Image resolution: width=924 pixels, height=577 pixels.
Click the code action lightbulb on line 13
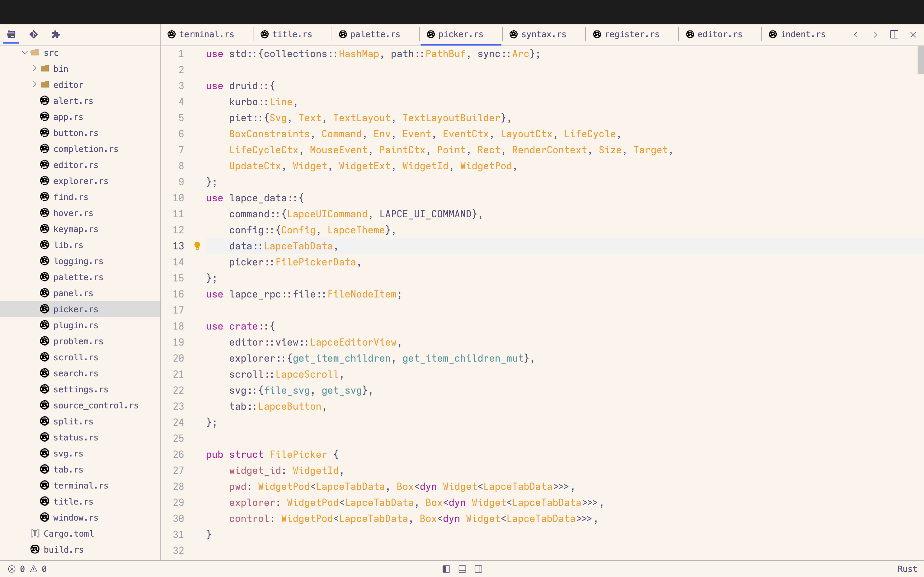click(197, 246)
